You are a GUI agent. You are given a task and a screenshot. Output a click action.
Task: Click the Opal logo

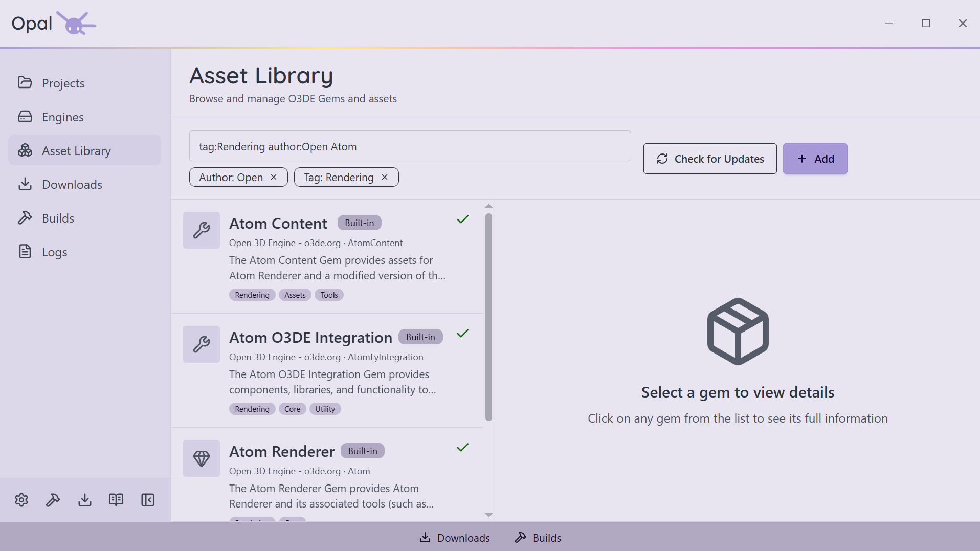pos(54,23)
